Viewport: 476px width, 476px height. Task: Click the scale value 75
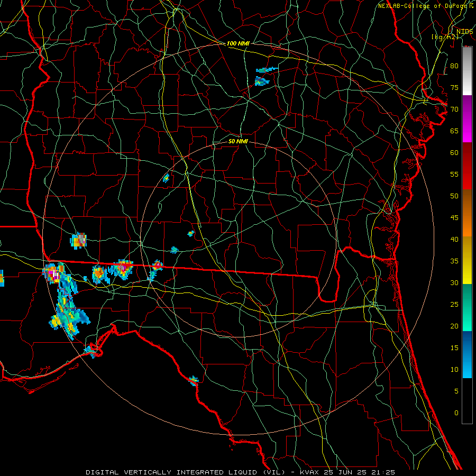pyautogui.click(x=454, y=87)
